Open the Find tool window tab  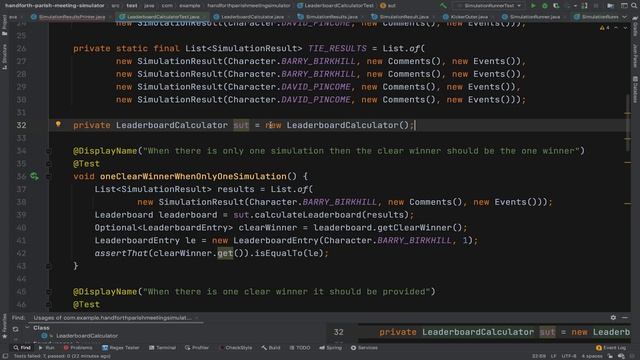tap(22, 348)
